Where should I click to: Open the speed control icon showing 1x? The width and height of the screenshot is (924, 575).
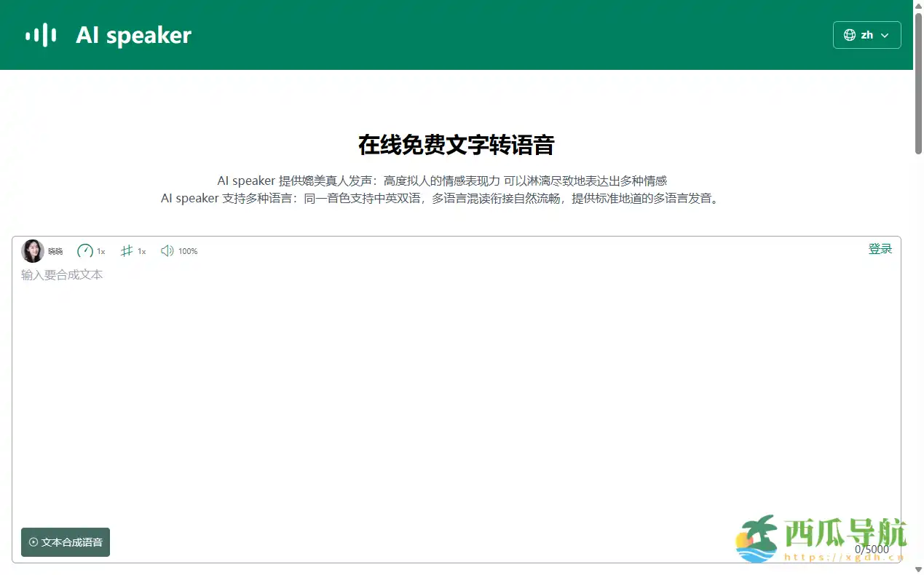[84, 250]
